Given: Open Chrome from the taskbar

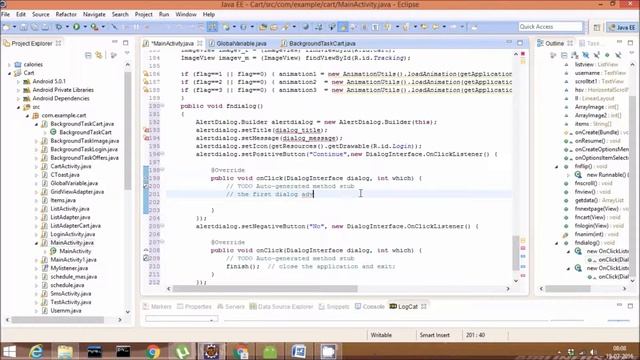Looking at the screenshot, I should (153, 351).
